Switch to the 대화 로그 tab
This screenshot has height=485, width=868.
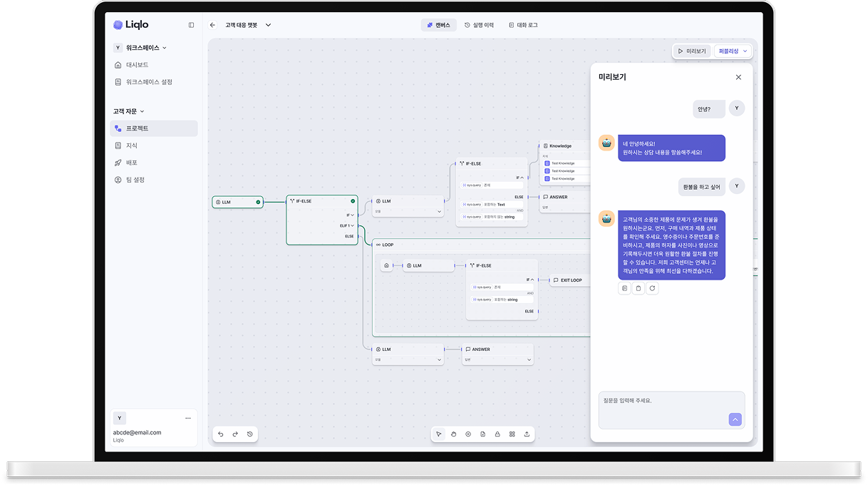tap(523, 25)
